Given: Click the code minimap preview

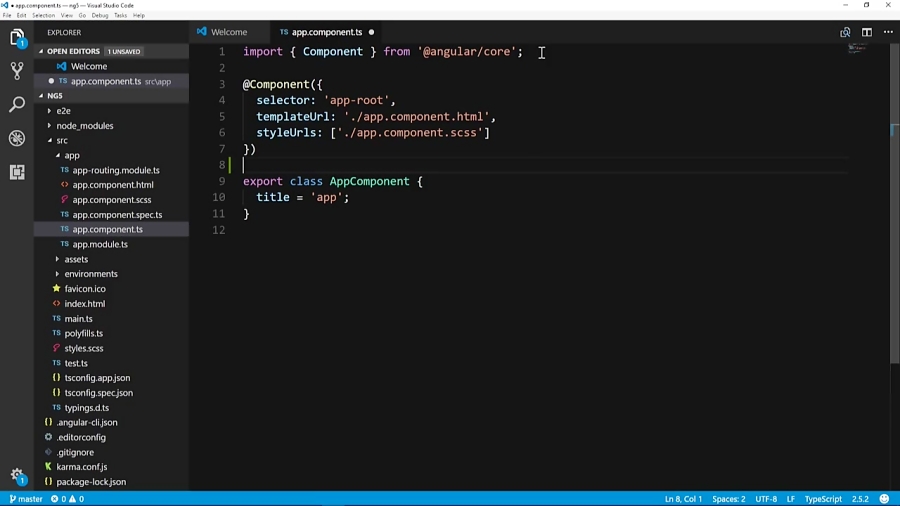Looking at the screenshot, I should click(858, 48).
